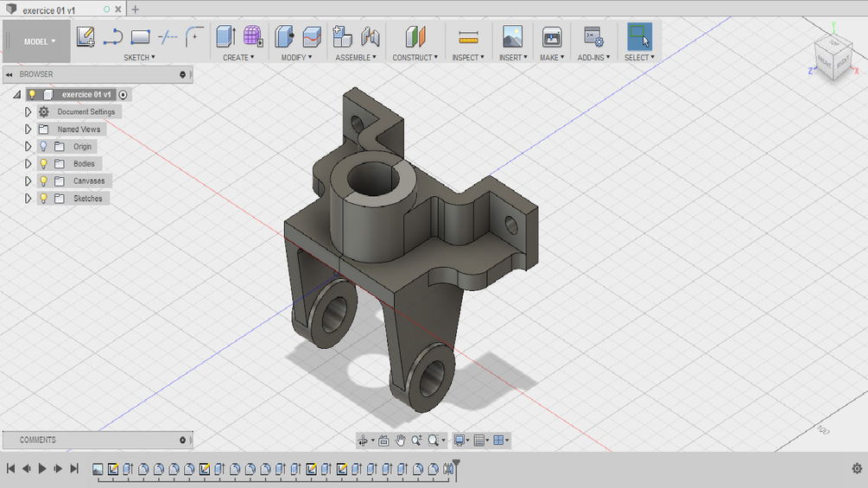This screenshot has height=488, width=868.
Task: Collapse the BROWSER panel arrows
Action: [10, 74]
